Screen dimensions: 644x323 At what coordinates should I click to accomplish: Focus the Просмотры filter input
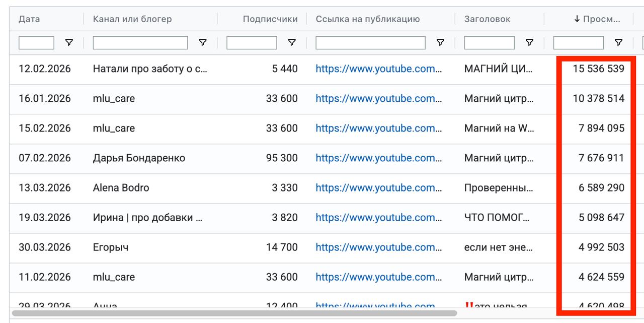579,43
